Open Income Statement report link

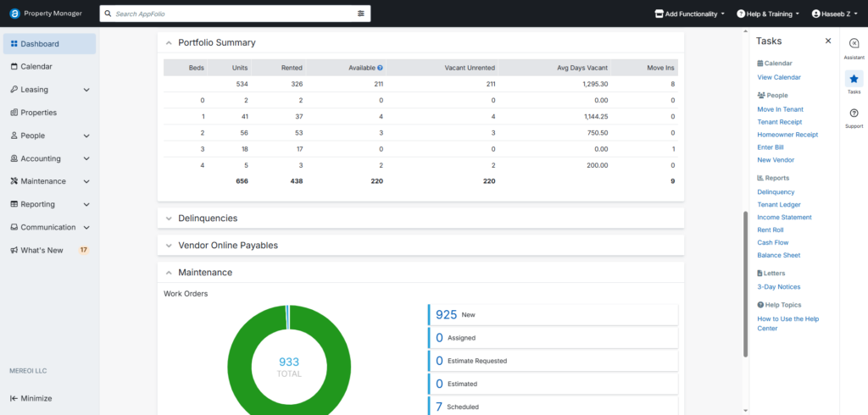pos(784,218)
